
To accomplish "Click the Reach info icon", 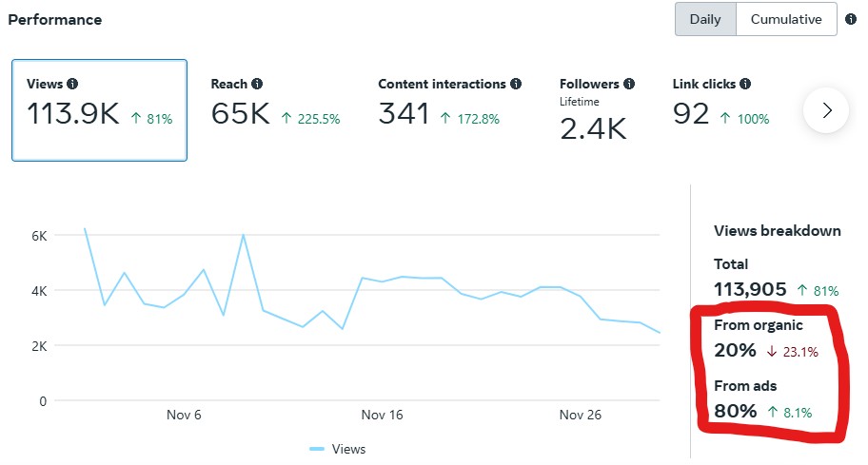I will coord(257,84).
